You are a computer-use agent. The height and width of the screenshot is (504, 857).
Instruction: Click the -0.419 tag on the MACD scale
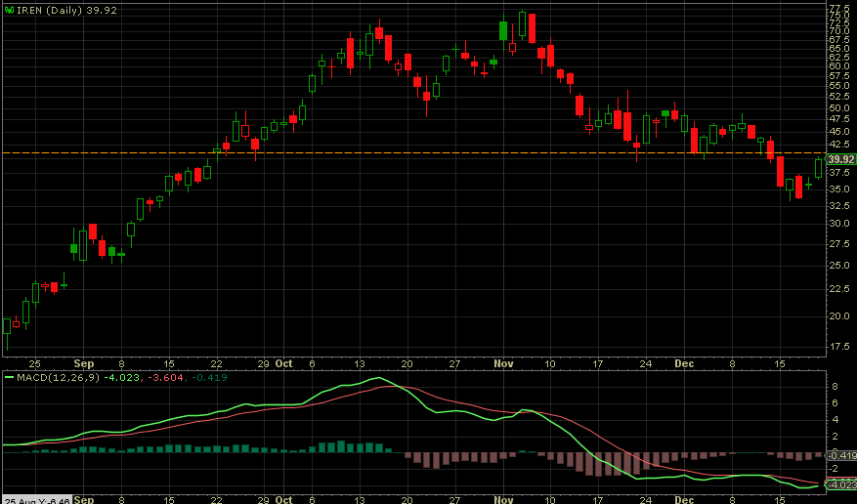[x=841, y=455]
